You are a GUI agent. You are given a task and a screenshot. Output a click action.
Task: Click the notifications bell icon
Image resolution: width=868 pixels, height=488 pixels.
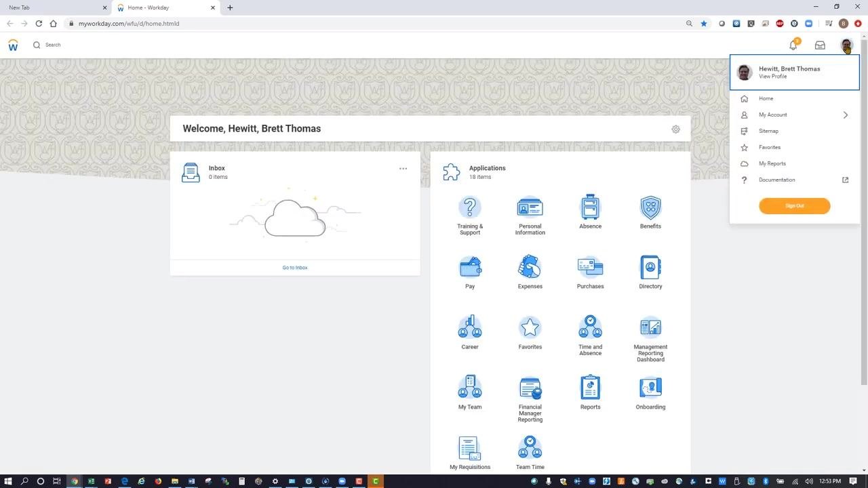tap(793, 45)
